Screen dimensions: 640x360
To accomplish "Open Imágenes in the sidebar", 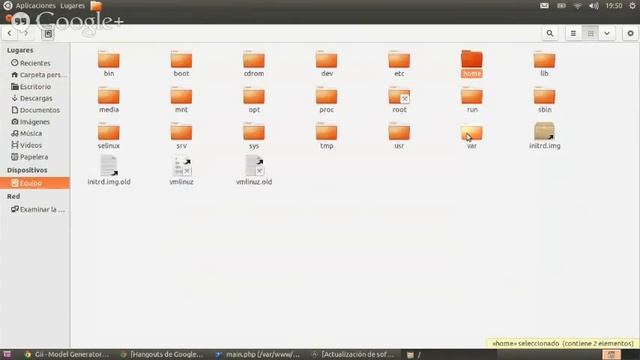I will (x=35, y=122).
